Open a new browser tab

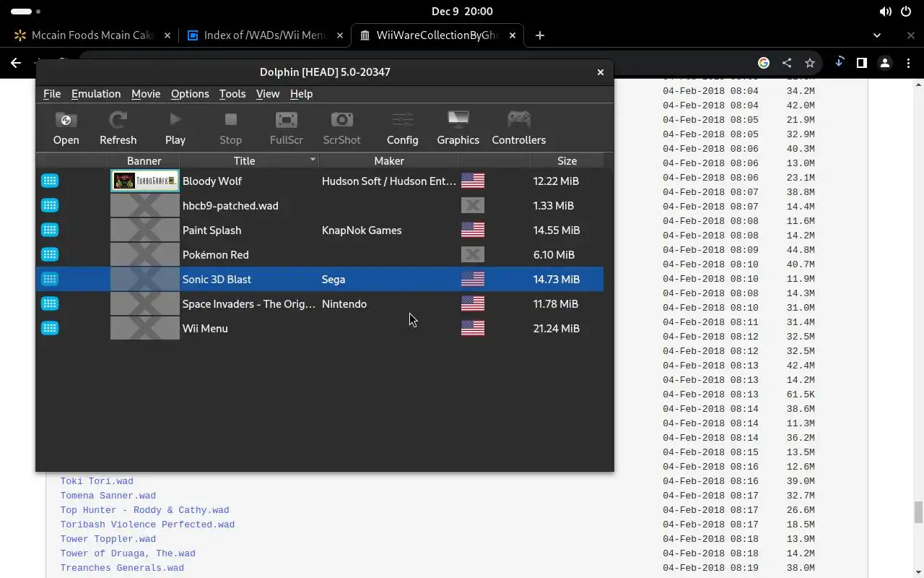coord(539,35)
